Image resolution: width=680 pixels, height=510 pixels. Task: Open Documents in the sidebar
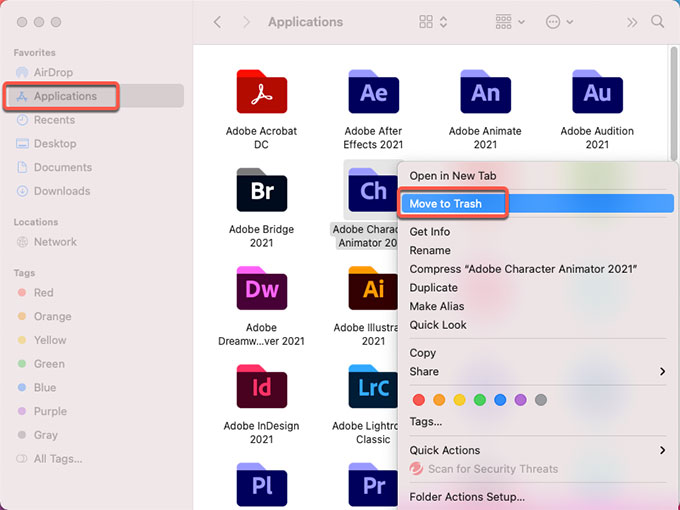tap(63, 167)
